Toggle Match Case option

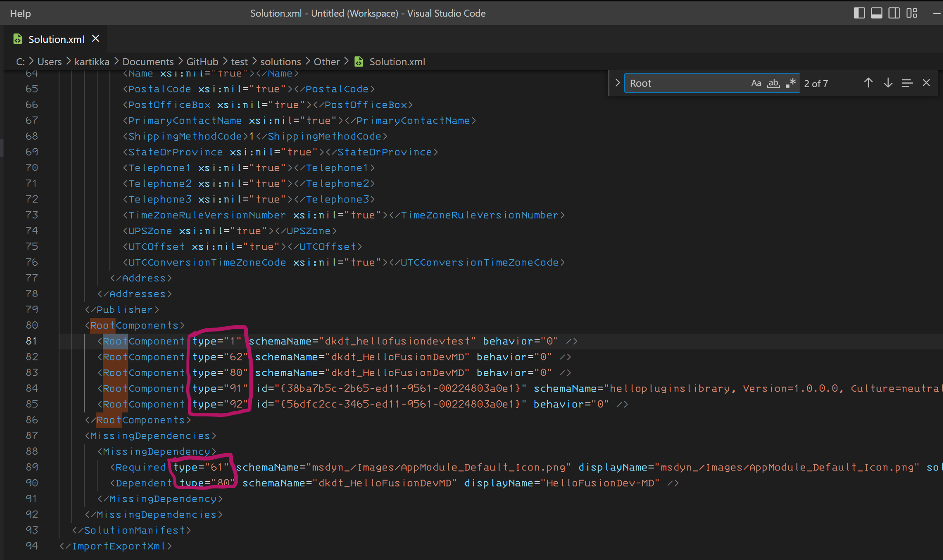pyautogui.click(x=756, y=83)
